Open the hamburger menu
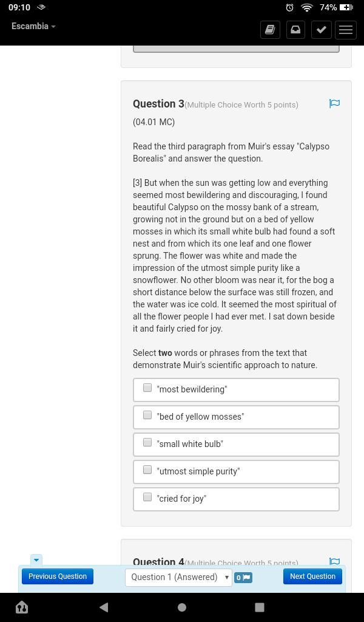This screenshot has height=622, width=364. (346, 29)
